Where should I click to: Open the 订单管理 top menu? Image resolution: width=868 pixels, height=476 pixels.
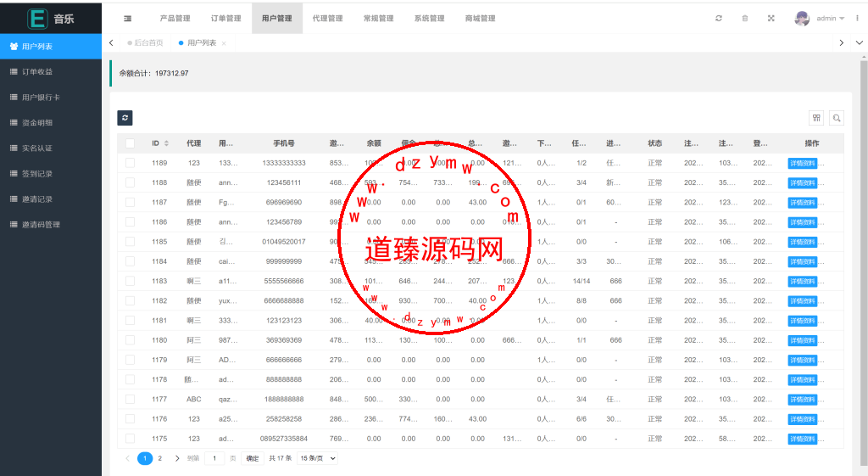click(x=225, y=19)
